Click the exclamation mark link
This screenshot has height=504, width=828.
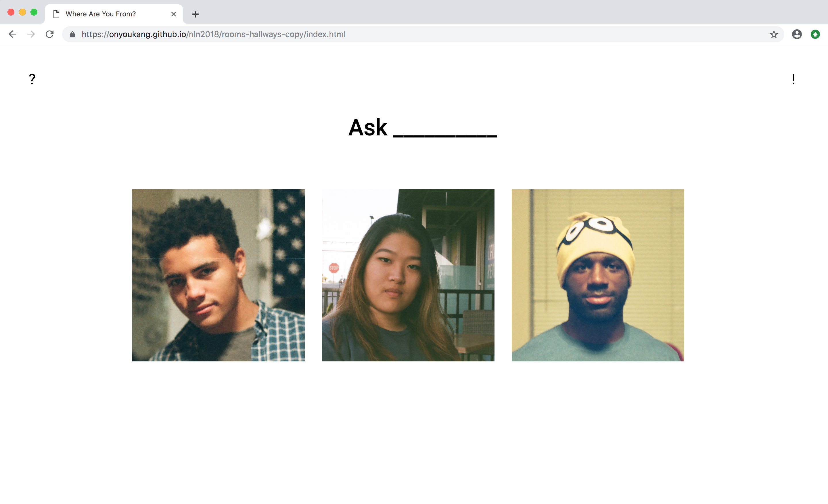pos(793,79)
